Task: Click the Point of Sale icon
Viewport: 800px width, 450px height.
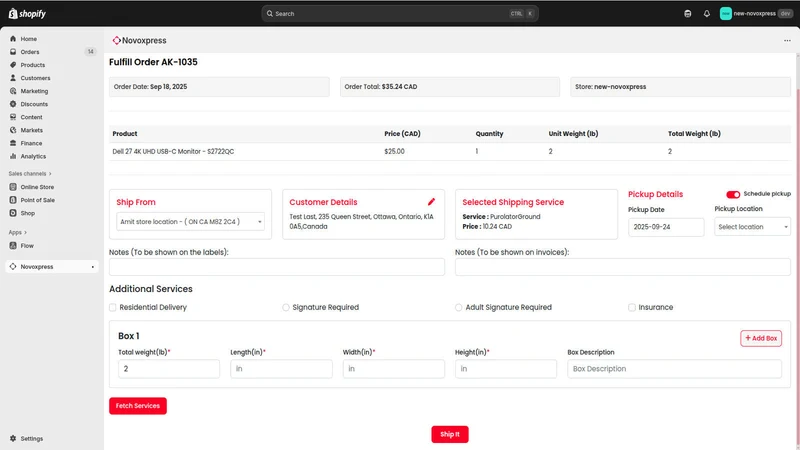Action: tap(13, 200)
